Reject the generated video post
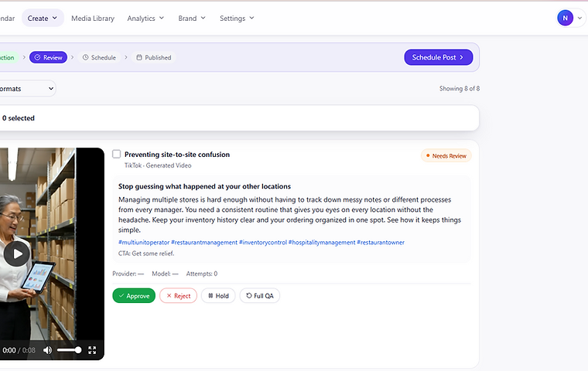 (178, 296)
